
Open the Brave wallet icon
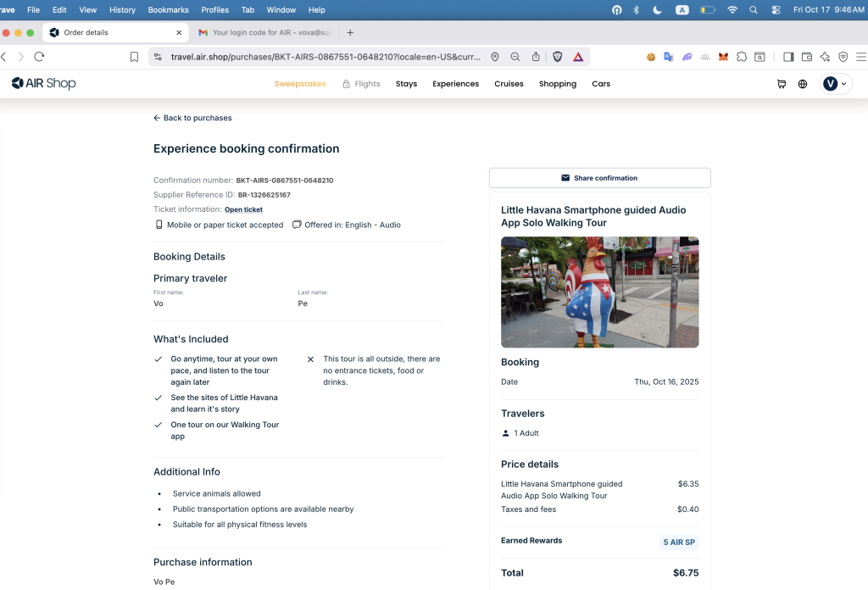click(806, 57)
